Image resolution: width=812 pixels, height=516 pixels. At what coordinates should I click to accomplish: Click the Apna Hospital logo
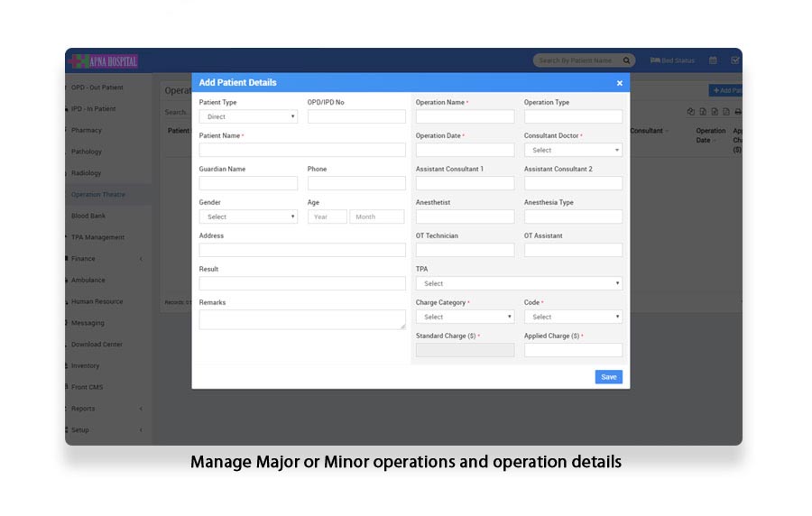[x=105, y=61]
